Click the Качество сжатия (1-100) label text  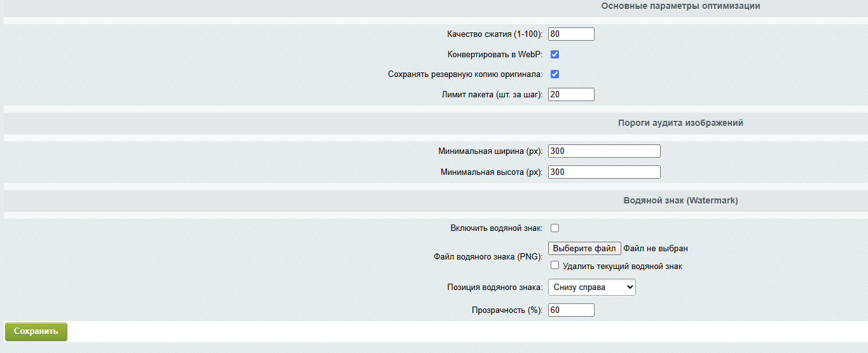tap(495, 34)
